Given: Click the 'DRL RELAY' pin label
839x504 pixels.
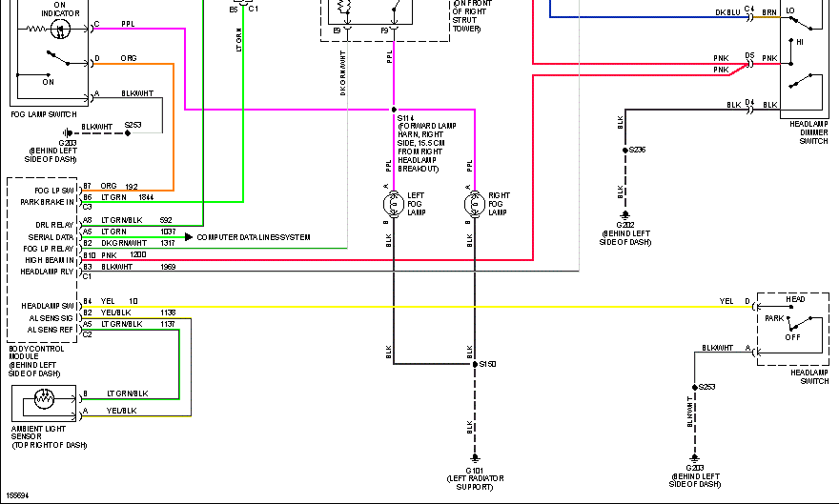Looking at the screenshot, I should (x=54, y=225).
